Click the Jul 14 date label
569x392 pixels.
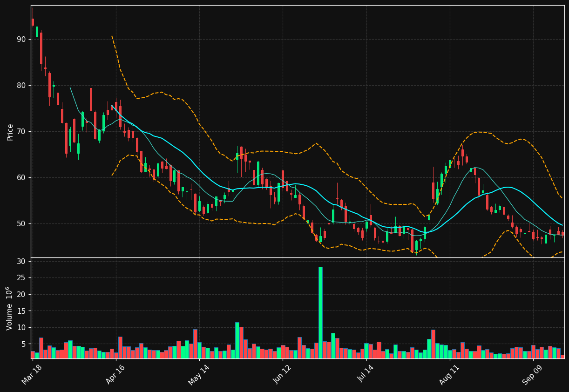point(366,374)
